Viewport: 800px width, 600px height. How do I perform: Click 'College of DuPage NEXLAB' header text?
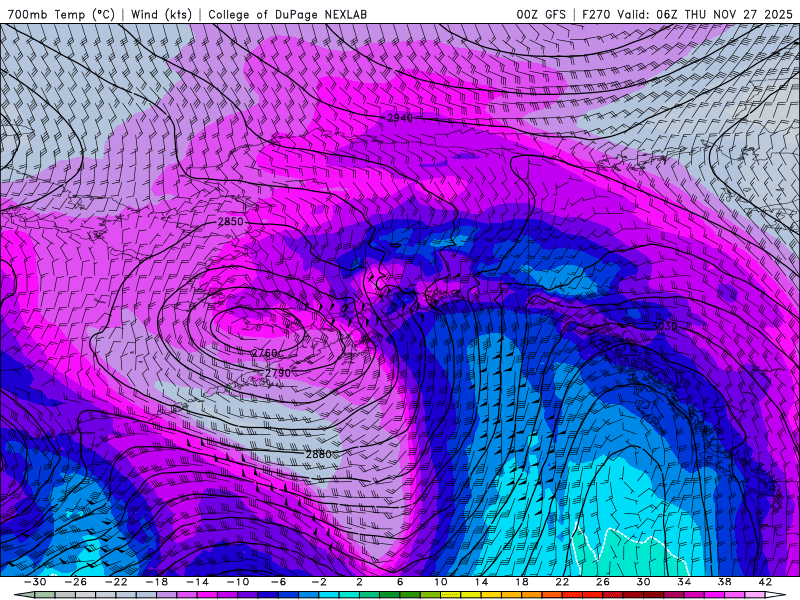click(x=287, y=14)
